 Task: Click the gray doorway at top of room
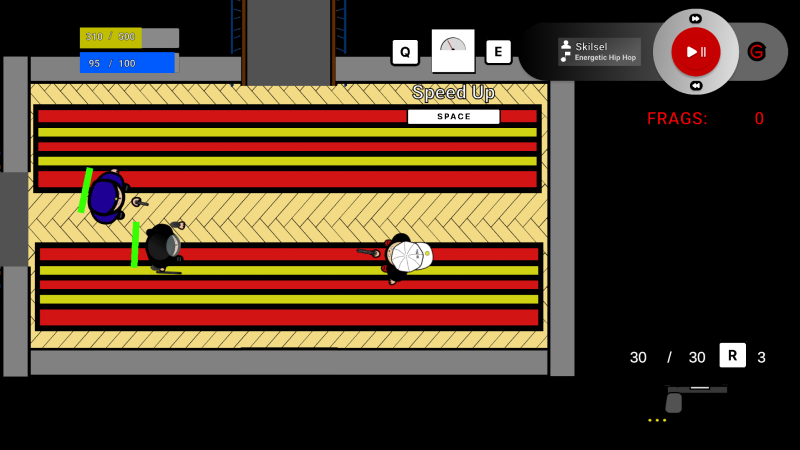tap(289, 42)
